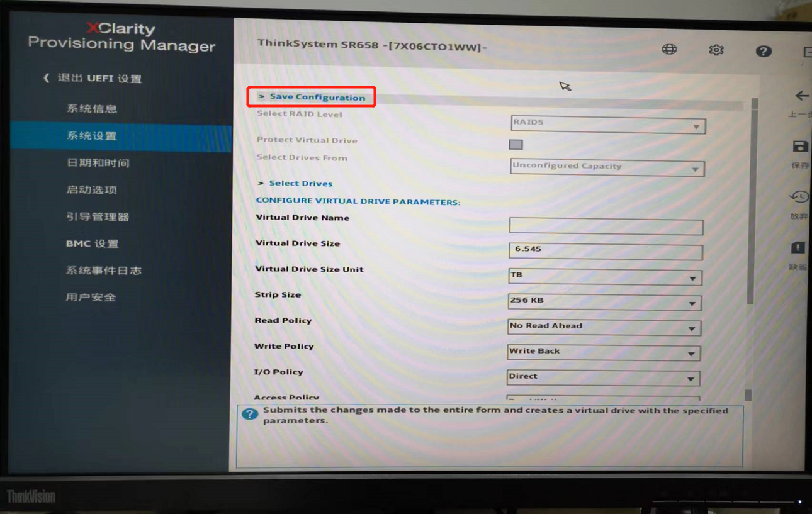Select 启动选项 in the sidebar
Screen dimensions: 812x514
pos(92,190)
